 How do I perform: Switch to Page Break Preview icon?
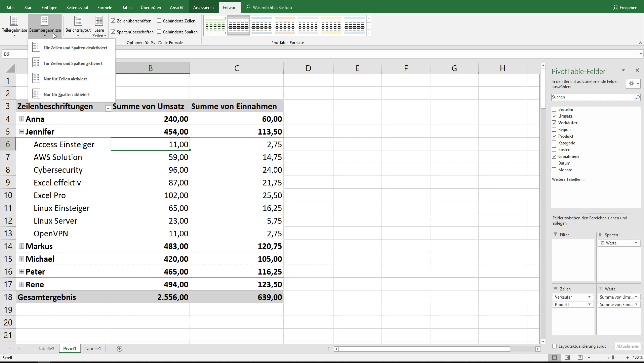click(580, 358)
